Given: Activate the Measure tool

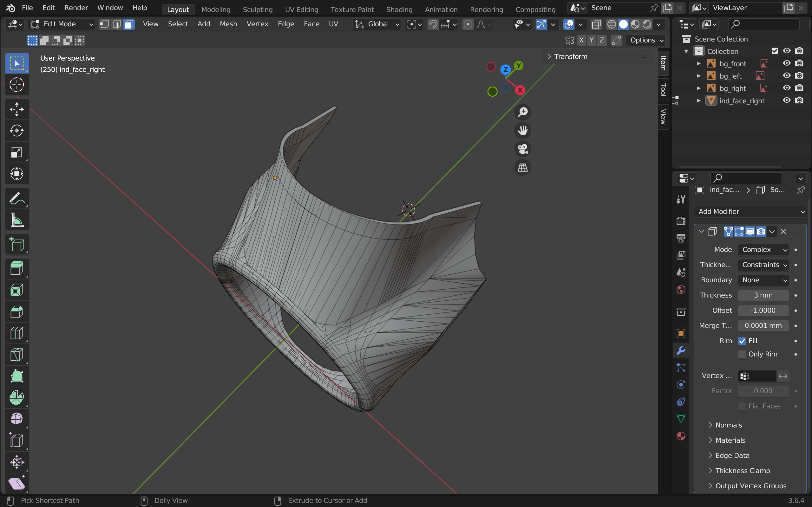Looking at the screenshot, I should (x=16, y=220).
